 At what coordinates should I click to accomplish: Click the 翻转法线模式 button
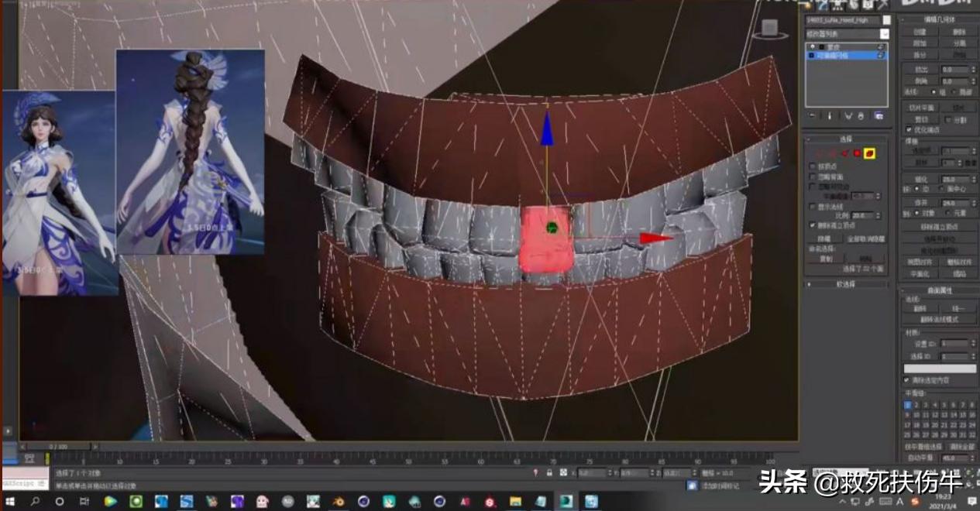(938, 319)
